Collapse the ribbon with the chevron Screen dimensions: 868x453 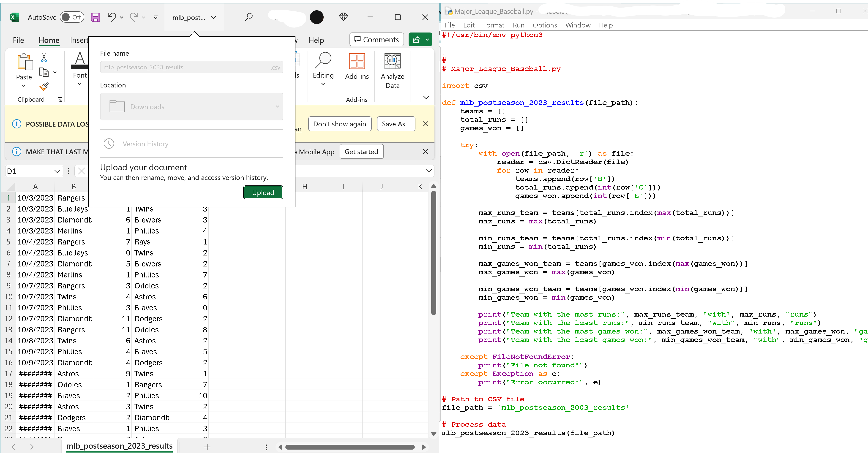(x=426, y=98)
